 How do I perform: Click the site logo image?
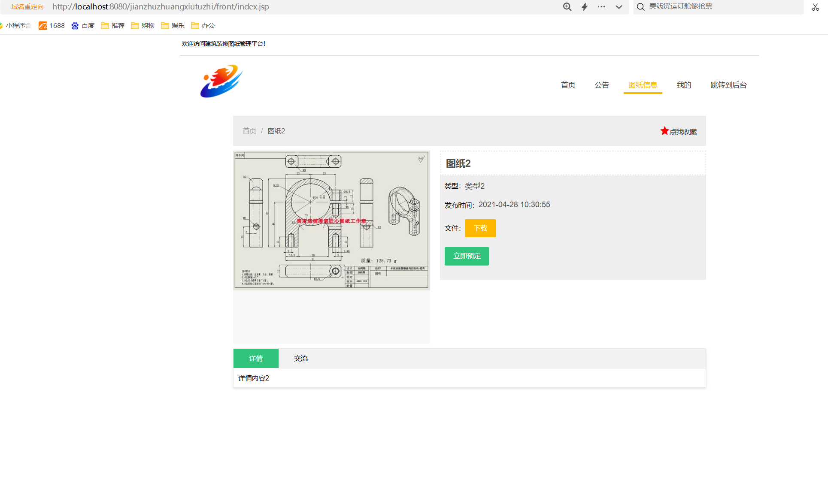click(221, 81)
